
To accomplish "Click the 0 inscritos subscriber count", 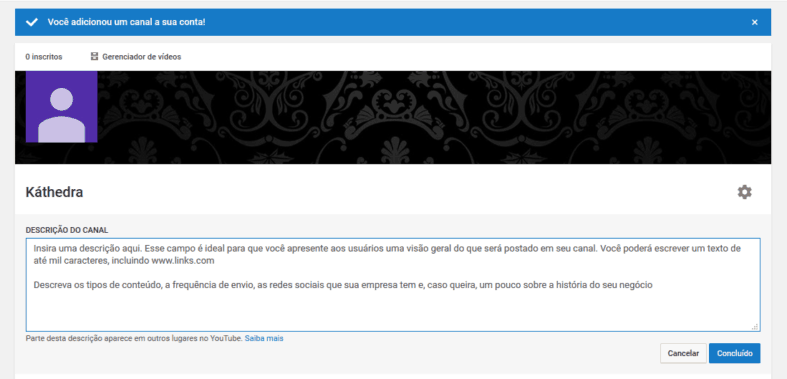I will pos(44,57).
